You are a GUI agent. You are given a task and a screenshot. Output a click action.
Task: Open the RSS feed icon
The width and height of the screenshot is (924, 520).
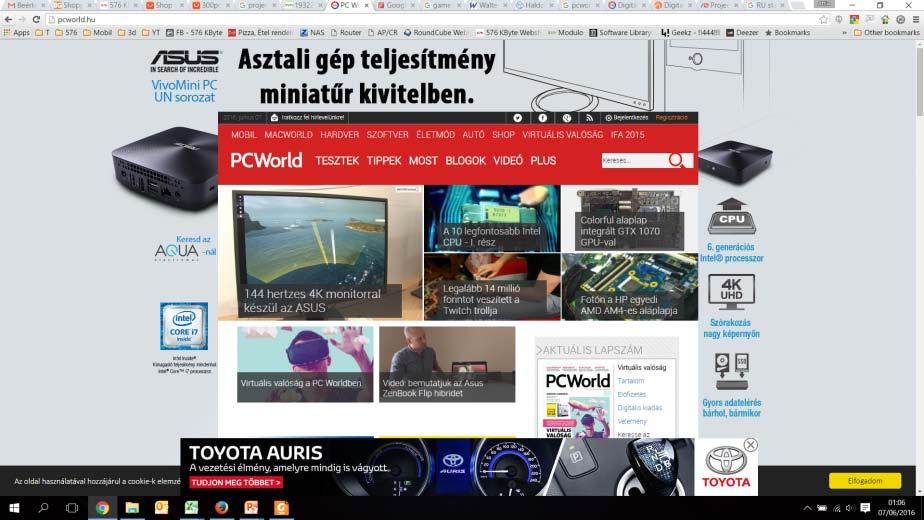point(589,118)
